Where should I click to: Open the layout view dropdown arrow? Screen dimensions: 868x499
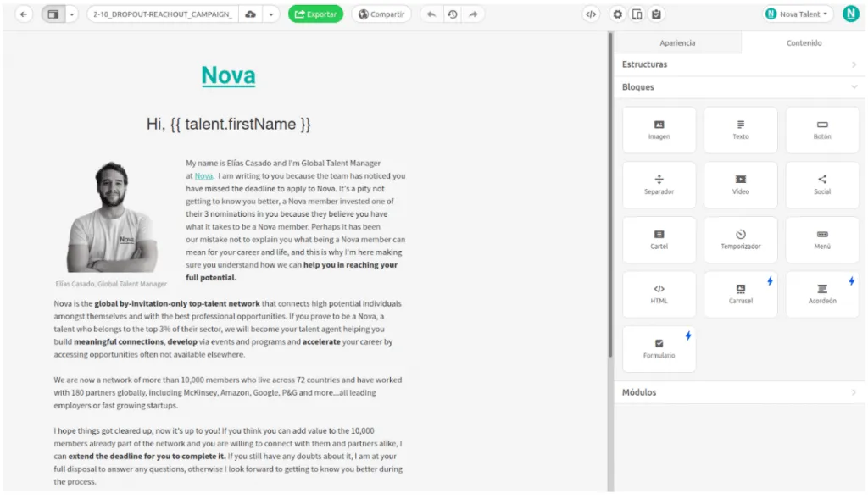click(x=72, y=14)
